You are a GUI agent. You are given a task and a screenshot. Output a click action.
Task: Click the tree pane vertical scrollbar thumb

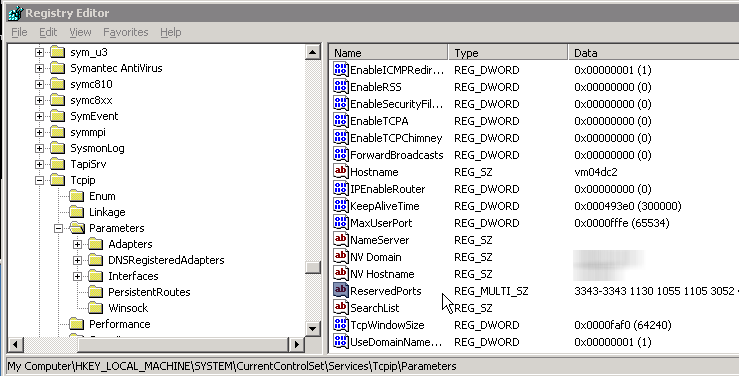313,267
